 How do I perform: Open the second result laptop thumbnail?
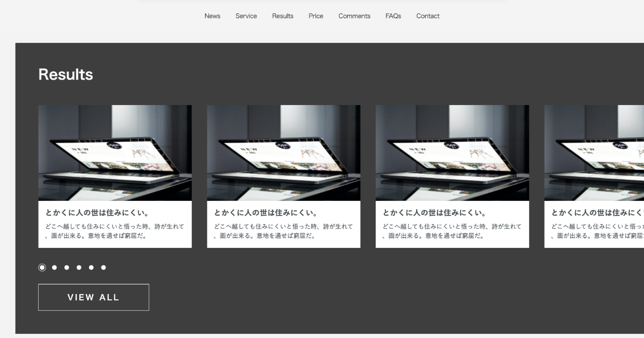(x=283, y=153)
